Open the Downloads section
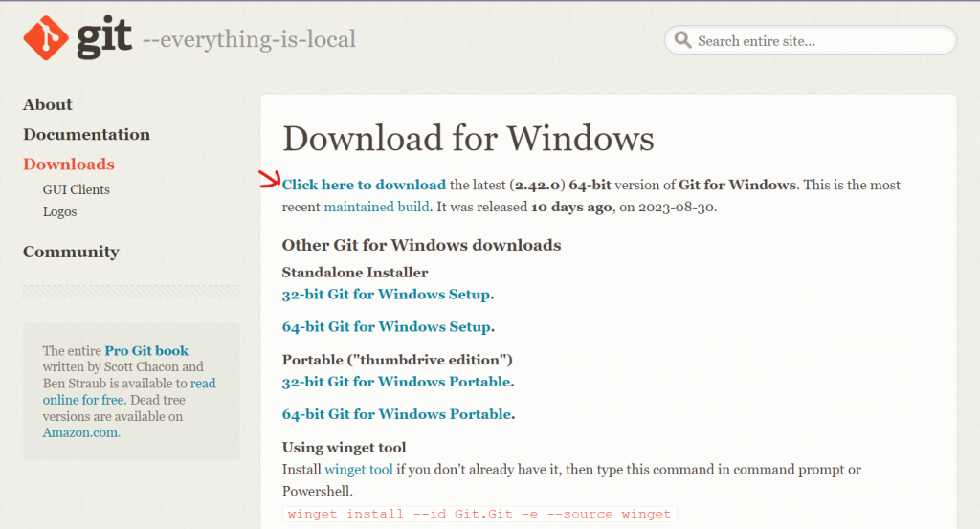Screen dimensions: 980x529 coord(69,165)
